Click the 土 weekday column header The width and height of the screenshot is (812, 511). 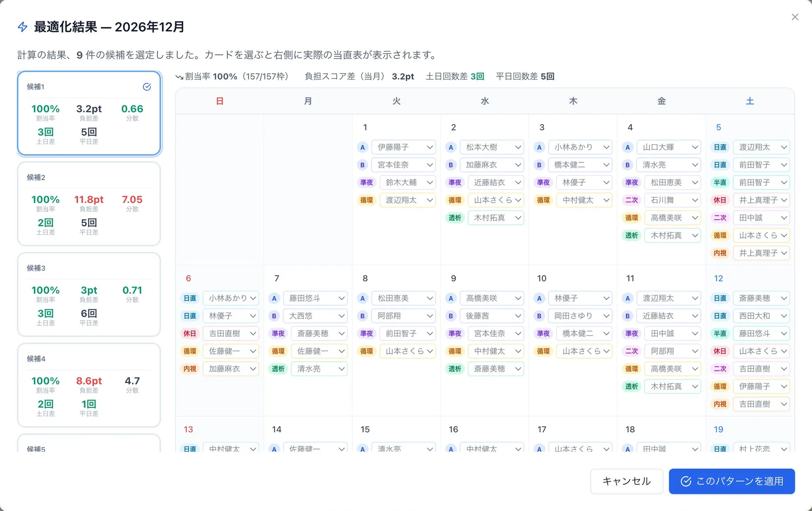point(750,101)
